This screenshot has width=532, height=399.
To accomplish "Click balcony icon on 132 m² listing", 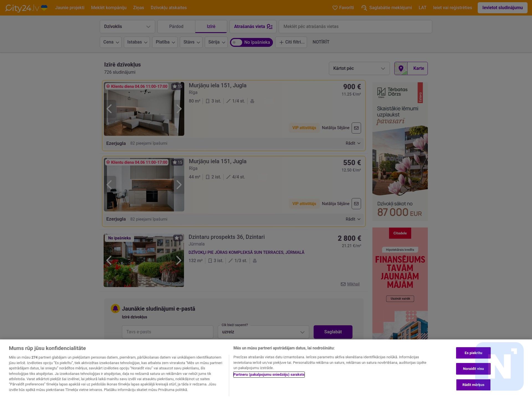I will 255,261.
